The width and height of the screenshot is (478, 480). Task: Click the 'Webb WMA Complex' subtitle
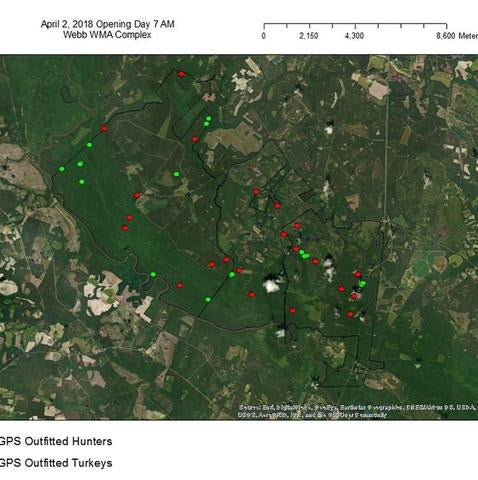107,35
